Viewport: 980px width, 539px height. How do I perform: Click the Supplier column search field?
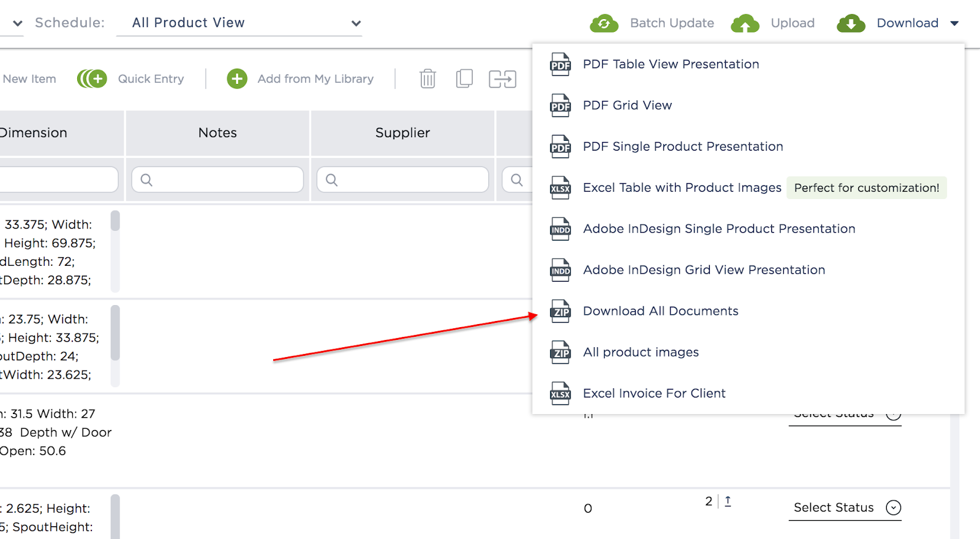pyautogui.click(x=402, y=179)
